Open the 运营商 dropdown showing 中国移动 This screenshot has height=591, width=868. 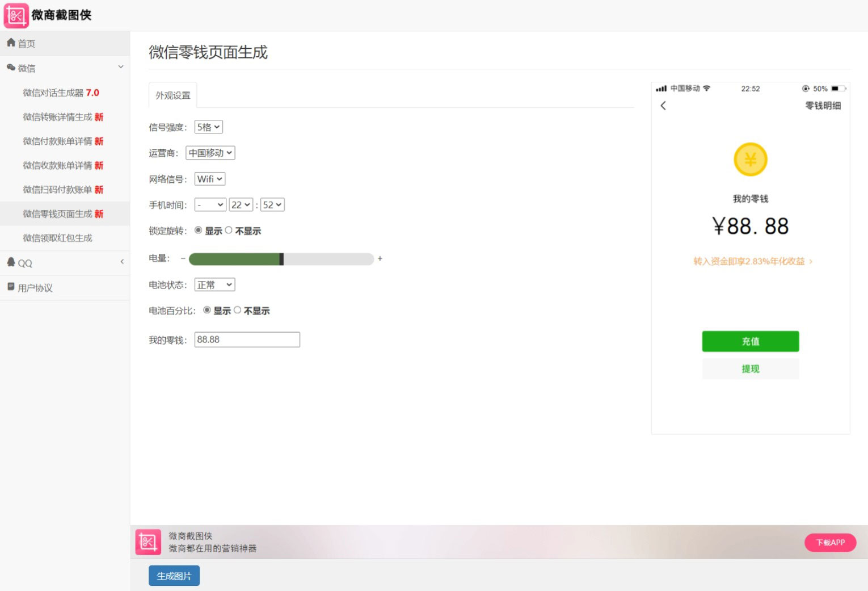coord(210,153)
